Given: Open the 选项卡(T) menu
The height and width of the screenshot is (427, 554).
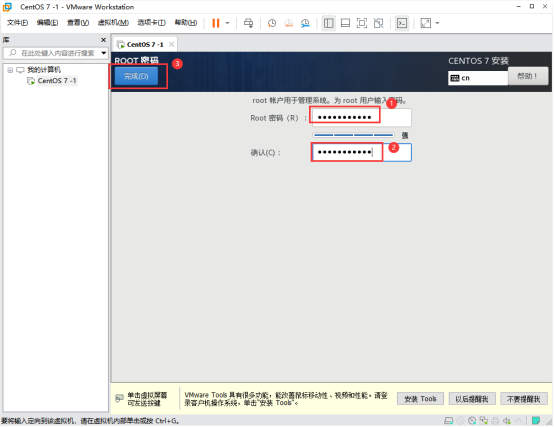Looking at the screenshot, I should click(151, 23).
